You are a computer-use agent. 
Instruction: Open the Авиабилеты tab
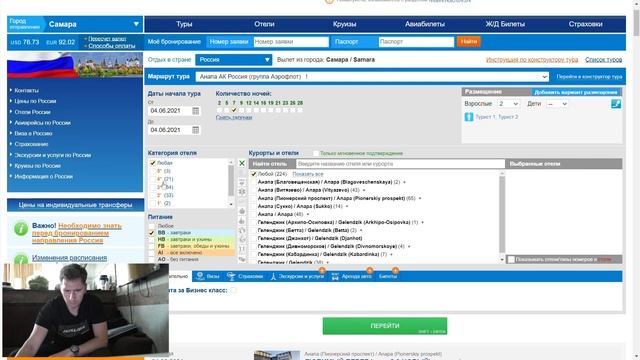click(424, 24)
